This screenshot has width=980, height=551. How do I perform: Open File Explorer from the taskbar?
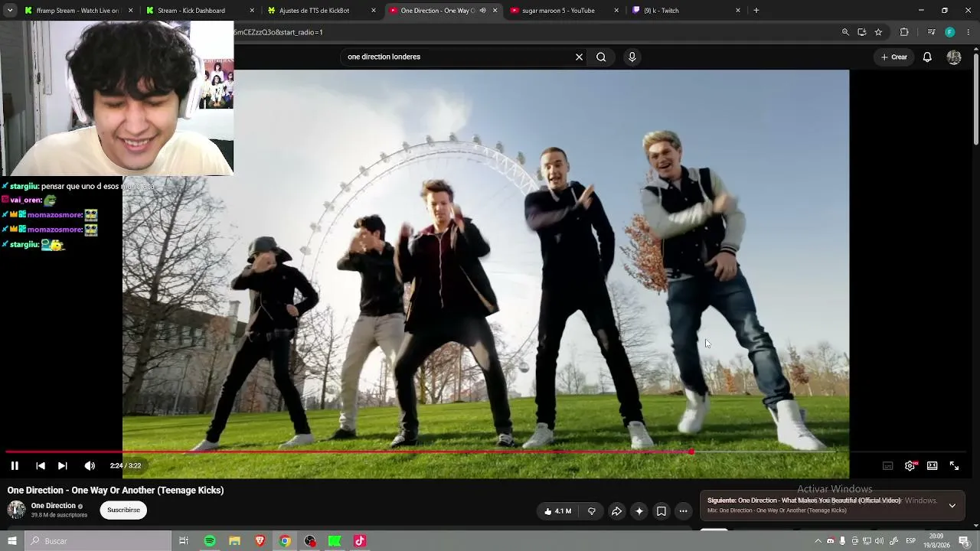[235, 541]
